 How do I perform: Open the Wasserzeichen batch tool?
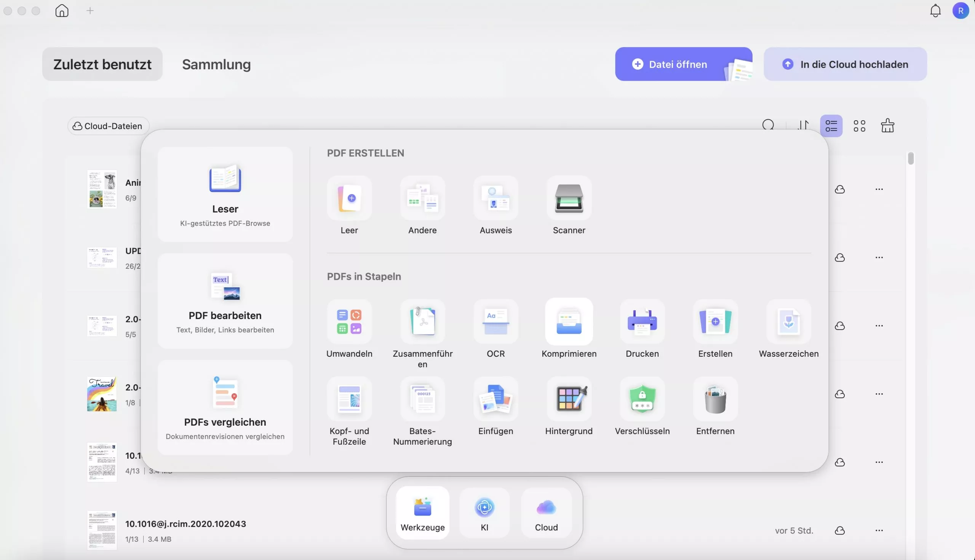pyautogui.click(x=788, y=322)
